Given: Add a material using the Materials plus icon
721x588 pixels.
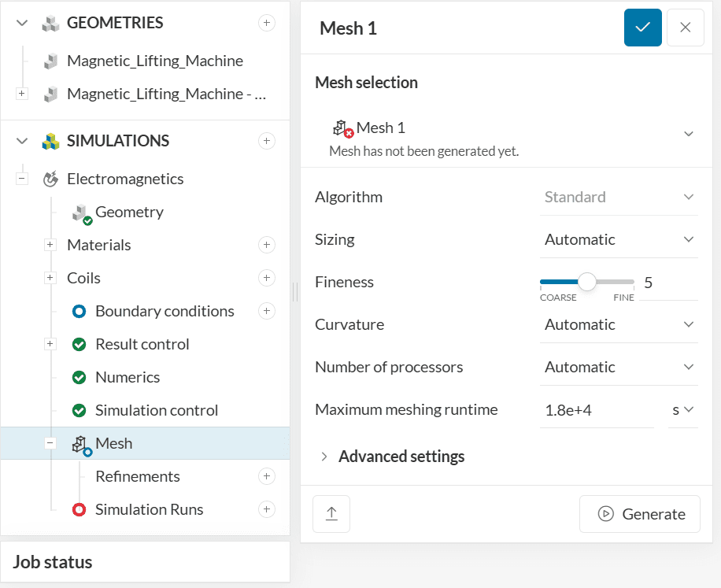Looking at the screenshot, I should 267,245.
